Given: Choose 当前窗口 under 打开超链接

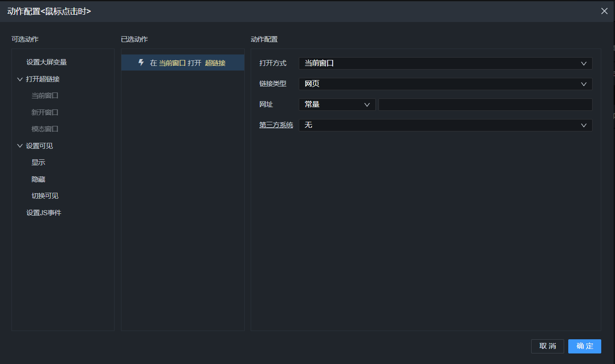Looking at the screenshot, I should pyautogui.click(x=45, y=96).
